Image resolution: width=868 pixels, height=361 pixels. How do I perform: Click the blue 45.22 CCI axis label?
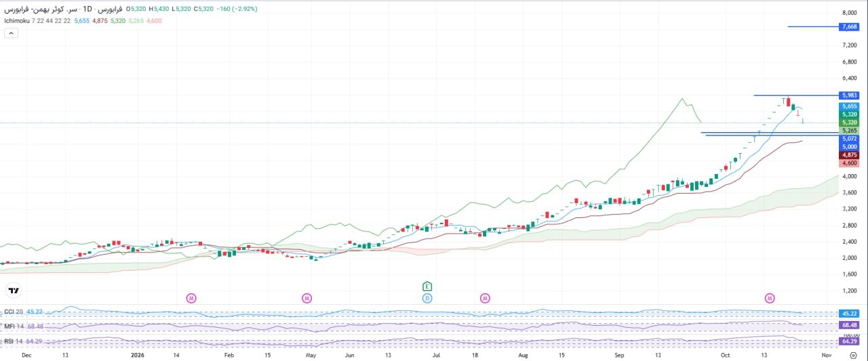point(850,314)
